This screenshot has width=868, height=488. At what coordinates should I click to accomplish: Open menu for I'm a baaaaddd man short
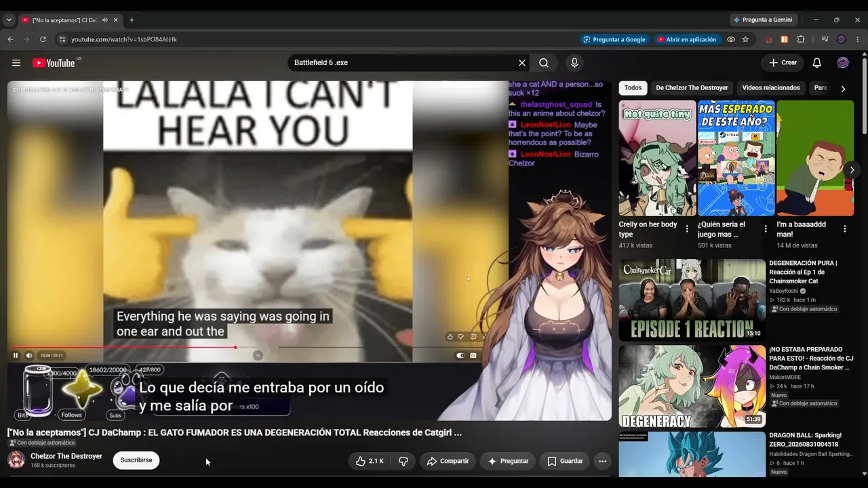[845, 229]
